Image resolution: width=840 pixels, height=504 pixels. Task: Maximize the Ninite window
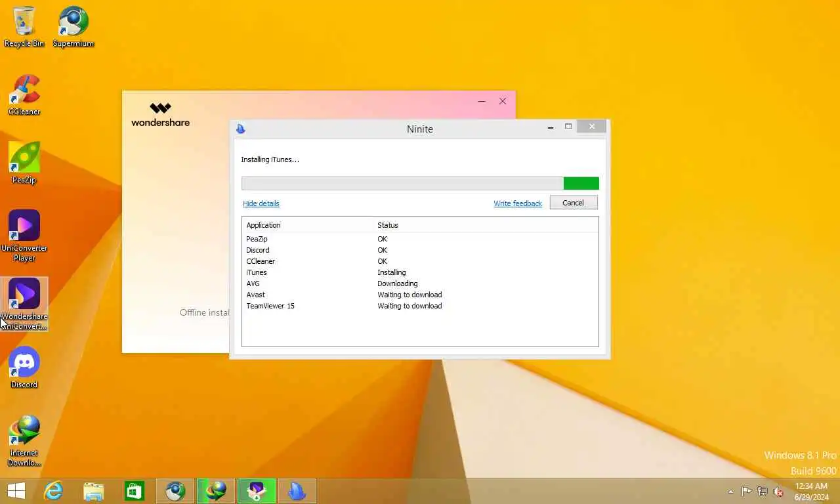[x=568, y=127]
